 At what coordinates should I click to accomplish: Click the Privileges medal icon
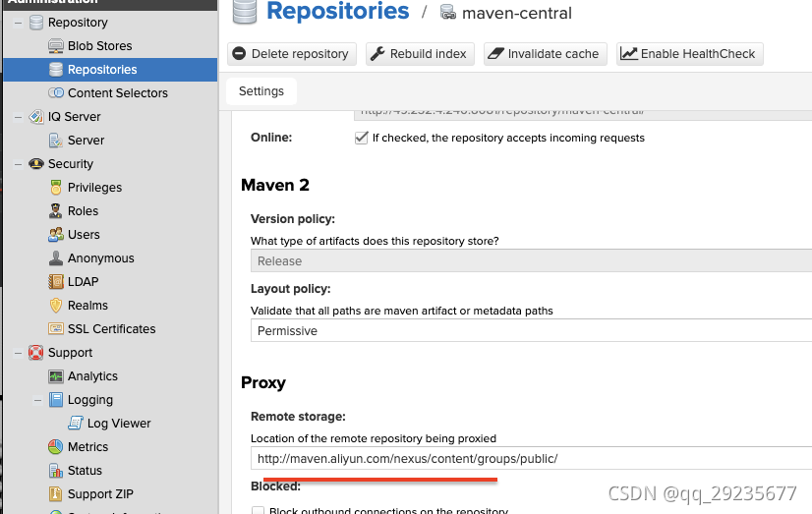point(56,188)
